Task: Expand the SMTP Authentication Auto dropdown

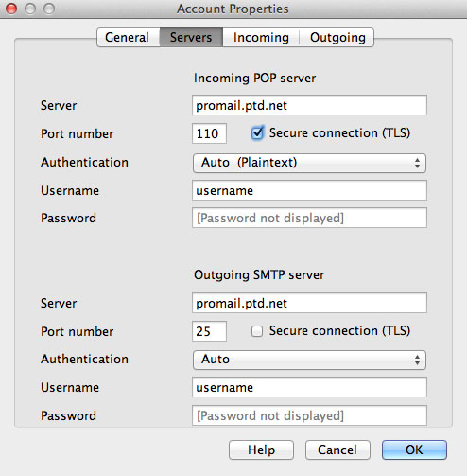Action: point(309,360)
